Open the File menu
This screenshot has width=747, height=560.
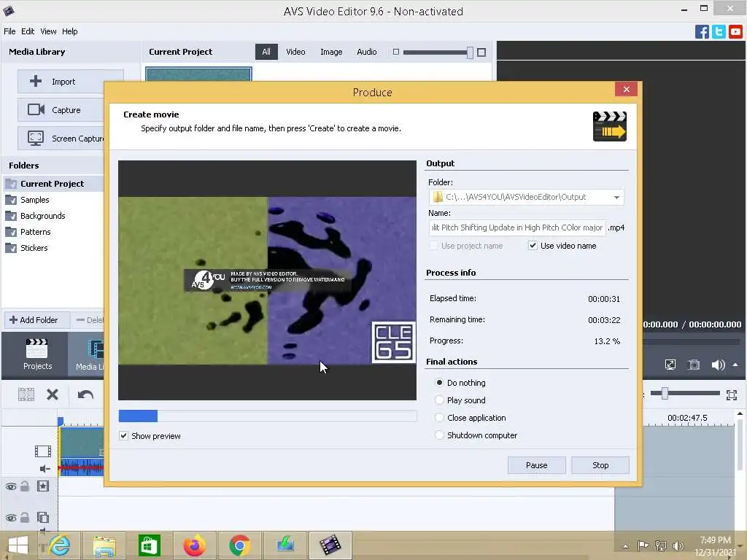[9, 31]
